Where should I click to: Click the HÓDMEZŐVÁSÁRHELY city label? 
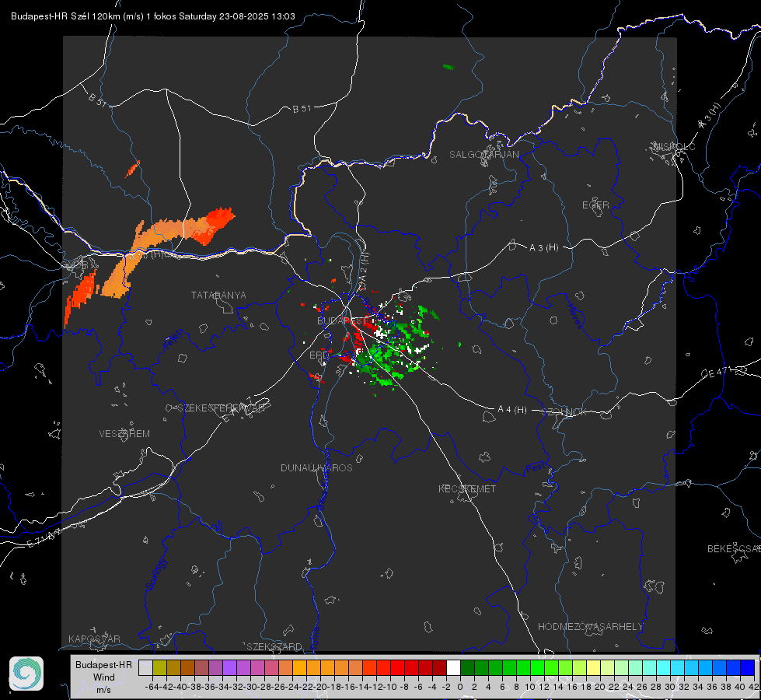click(590, 627)
